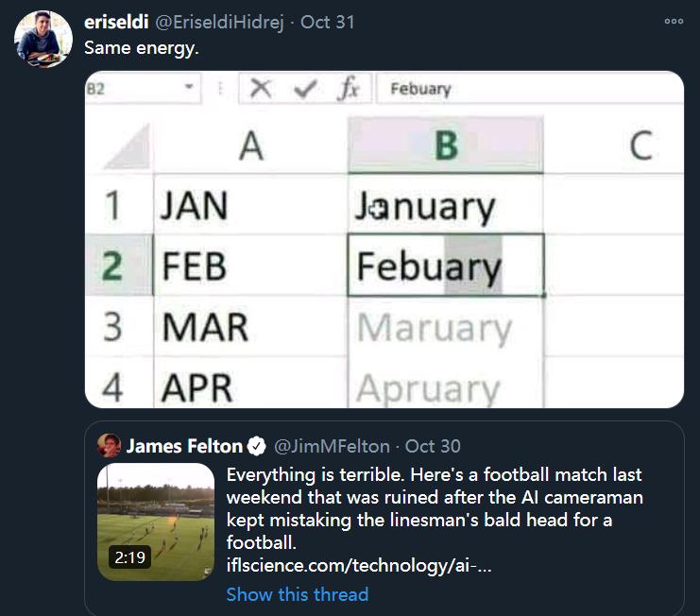Image resolution: width=700 pixels, height=616 pixels.
Task: Open the tweet's three-dot more menu
Action: (x=673, y=21)
